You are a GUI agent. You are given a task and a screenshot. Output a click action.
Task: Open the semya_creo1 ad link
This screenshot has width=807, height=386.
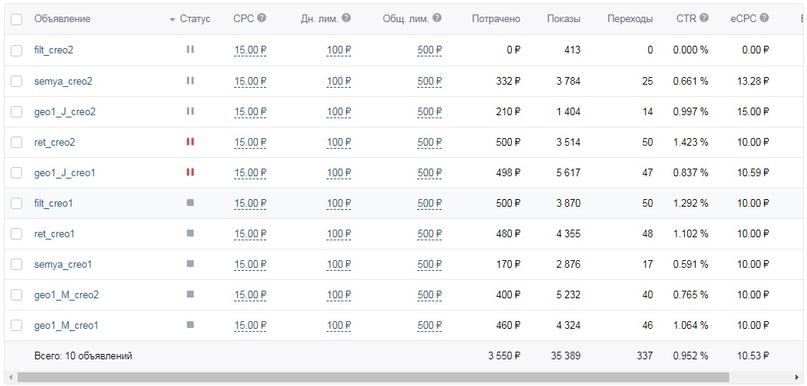(x=63, y=265)
